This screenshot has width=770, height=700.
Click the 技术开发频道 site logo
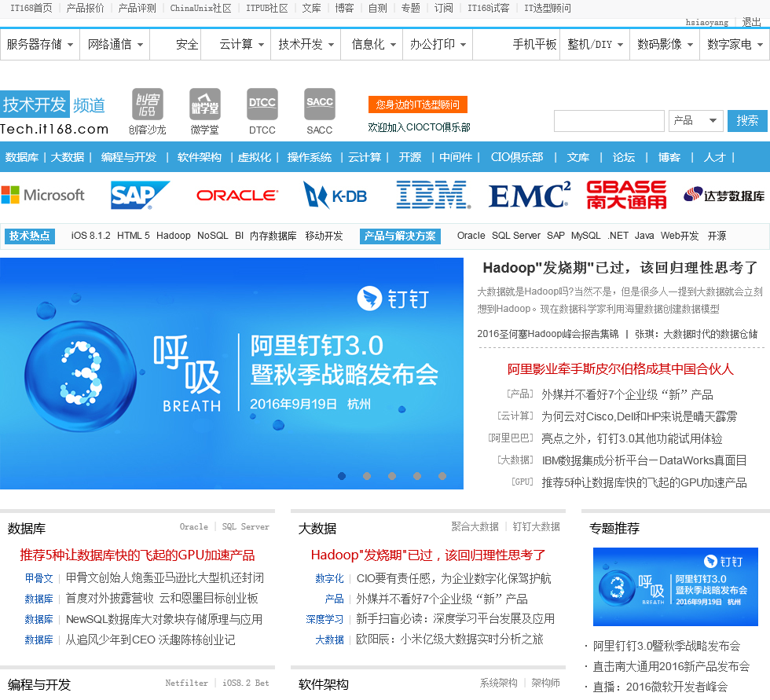[x=54, y=113]
